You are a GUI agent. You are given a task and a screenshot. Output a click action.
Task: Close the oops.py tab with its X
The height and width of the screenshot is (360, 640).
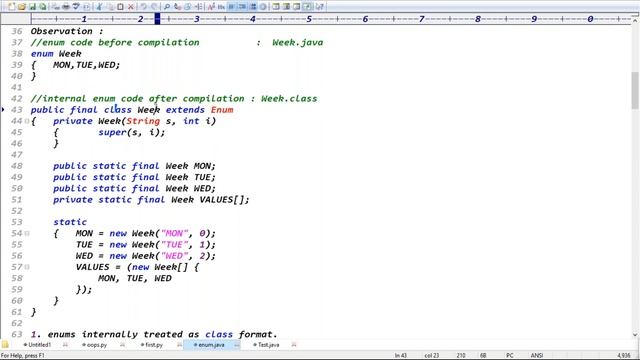[122, 345]
